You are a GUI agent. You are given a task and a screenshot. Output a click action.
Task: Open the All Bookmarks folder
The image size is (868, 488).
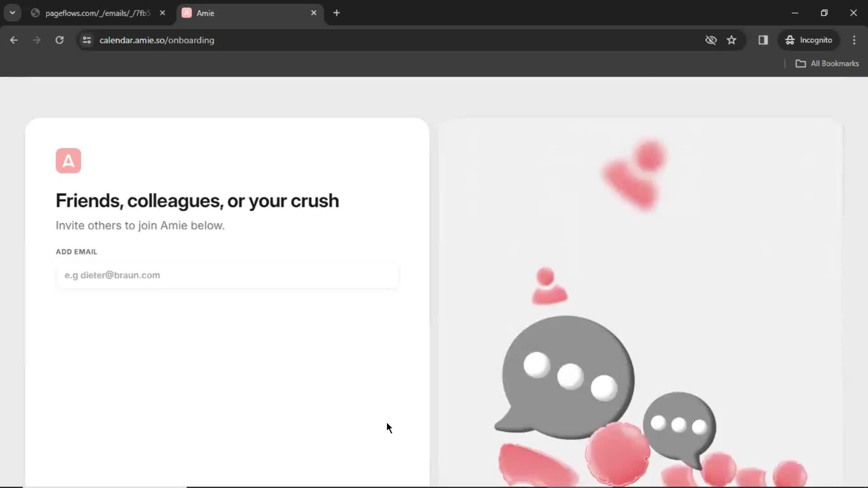(x=827, y=63)
